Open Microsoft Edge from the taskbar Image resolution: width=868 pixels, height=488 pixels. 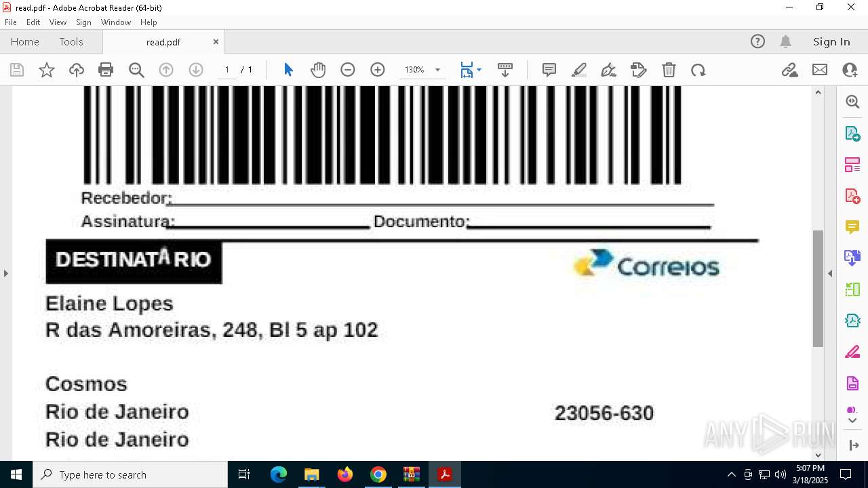[x=279, y=474]
